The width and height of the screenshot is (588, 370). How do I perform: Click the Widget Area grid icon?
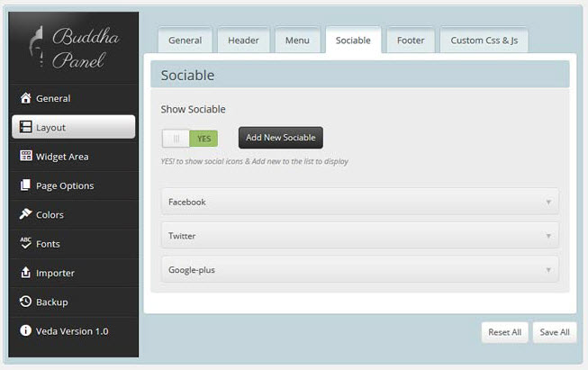25,156
